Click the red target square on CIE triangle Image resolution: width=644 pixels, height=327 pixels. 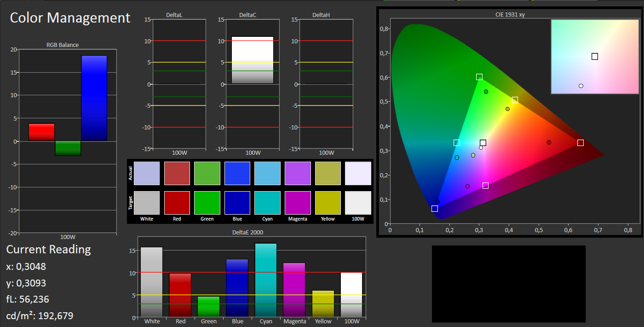pyautogui.click(x=581, y=143)
